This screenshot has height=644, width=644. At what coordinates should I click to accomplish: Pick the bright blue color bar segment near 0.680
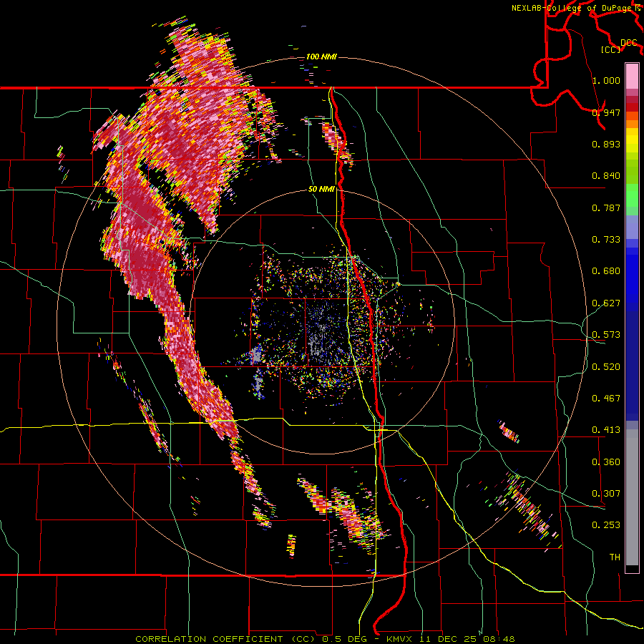coord(632,275)
